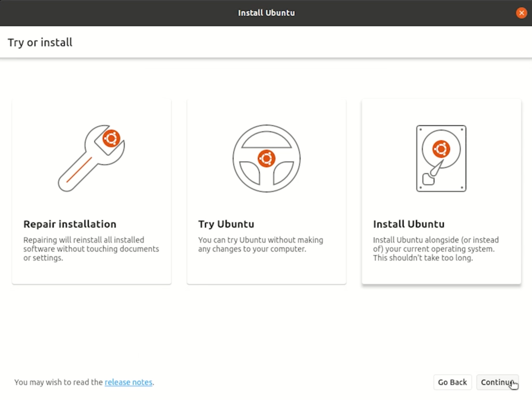Select the "Repair installation" card title

point(70,224)
